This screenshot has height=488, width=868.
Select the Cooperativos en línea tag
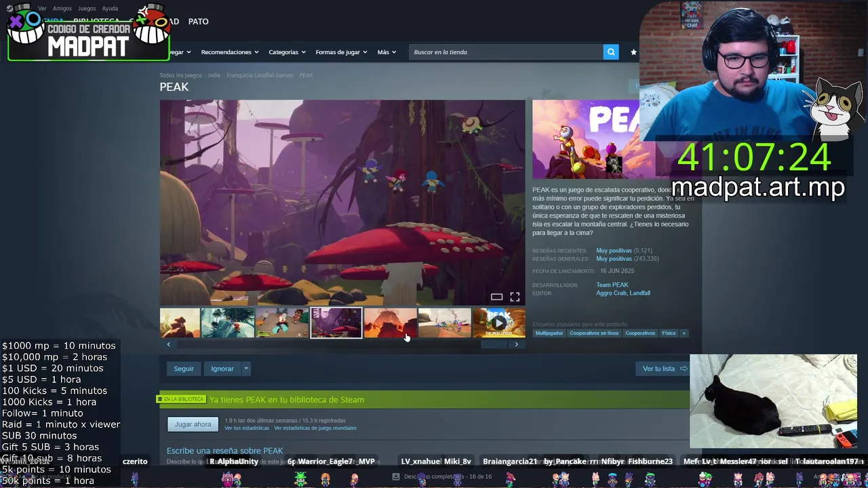click(x=594, y=333)
